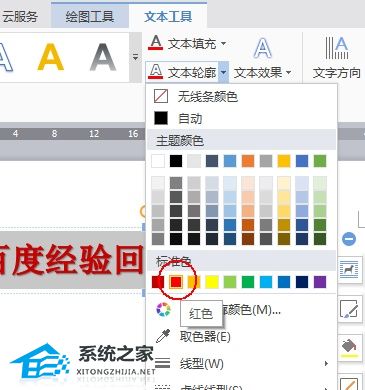Expand 线型(W) submenu arrow
This screenshot has width=365, height=390.
tap(326, 363)
